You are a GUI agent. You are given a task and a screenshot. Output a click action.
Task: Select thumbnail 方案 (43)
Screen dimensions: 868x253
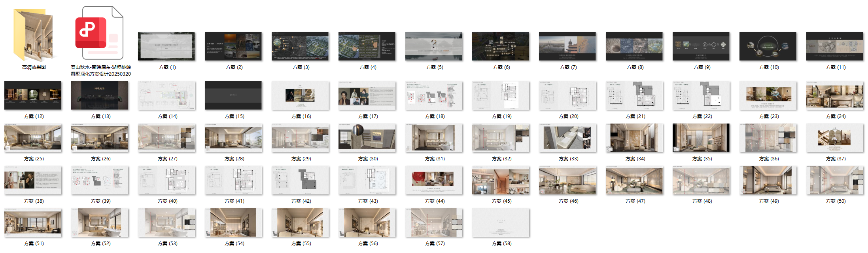pyautogui.click(x=367, y=180)
